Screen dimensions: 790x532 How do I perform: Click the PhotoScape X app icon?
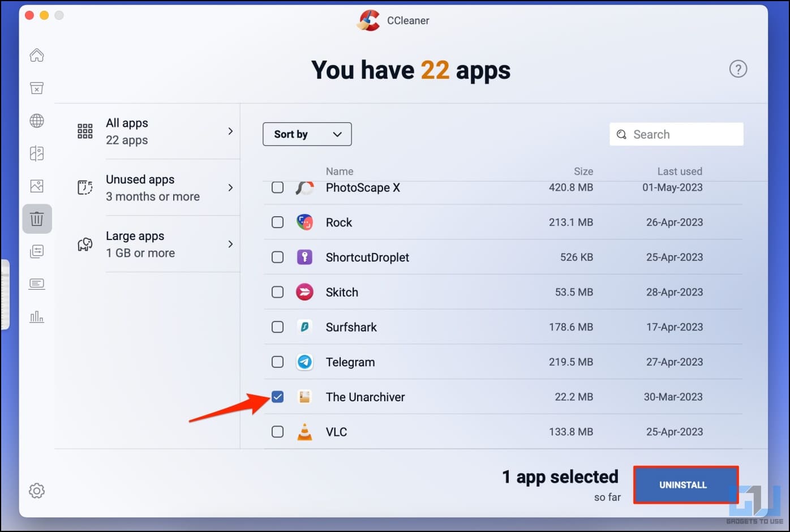click(304, 188)
